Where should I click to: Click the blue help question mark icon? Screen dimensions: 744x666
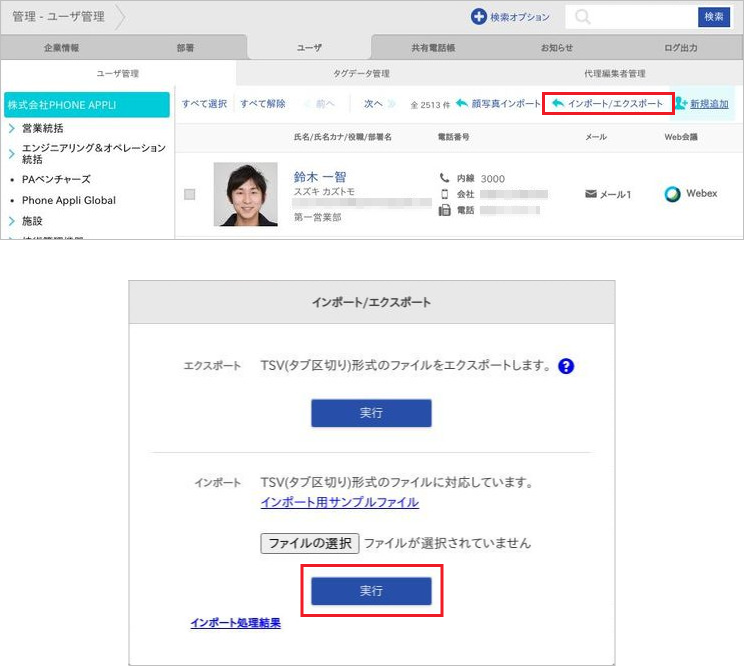pos(566,366)
